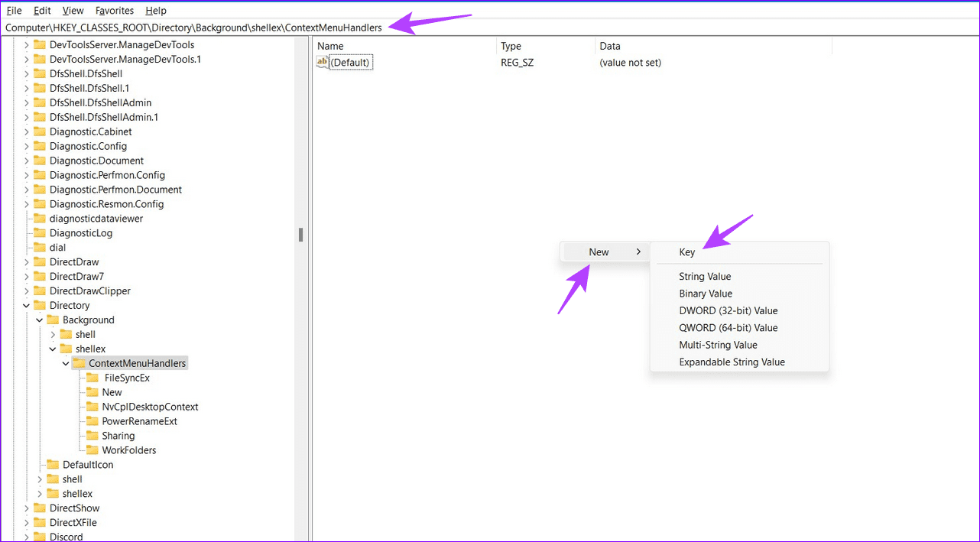The width and height of the screenshot is (980, 542).
Task: Click the (Default) string value icon
Action: point(323,62)
